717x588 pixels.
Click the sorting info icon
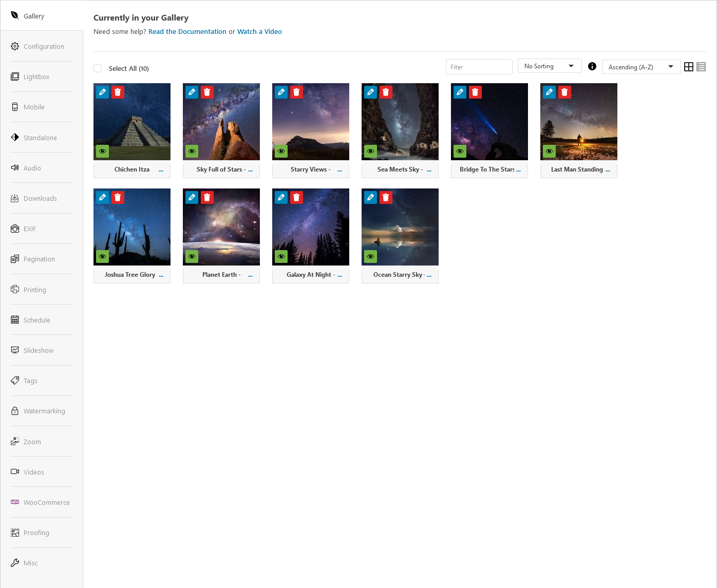point(592,66)
